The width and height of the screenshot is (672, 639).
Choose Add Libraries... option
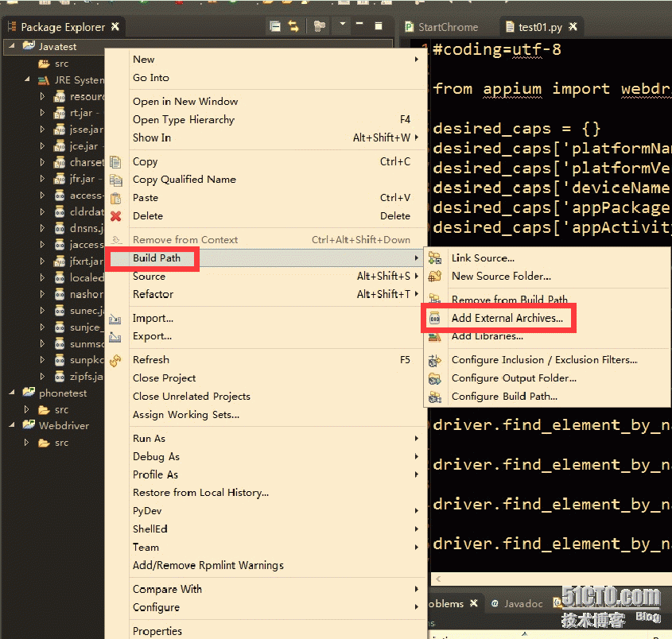coord(487,337)
